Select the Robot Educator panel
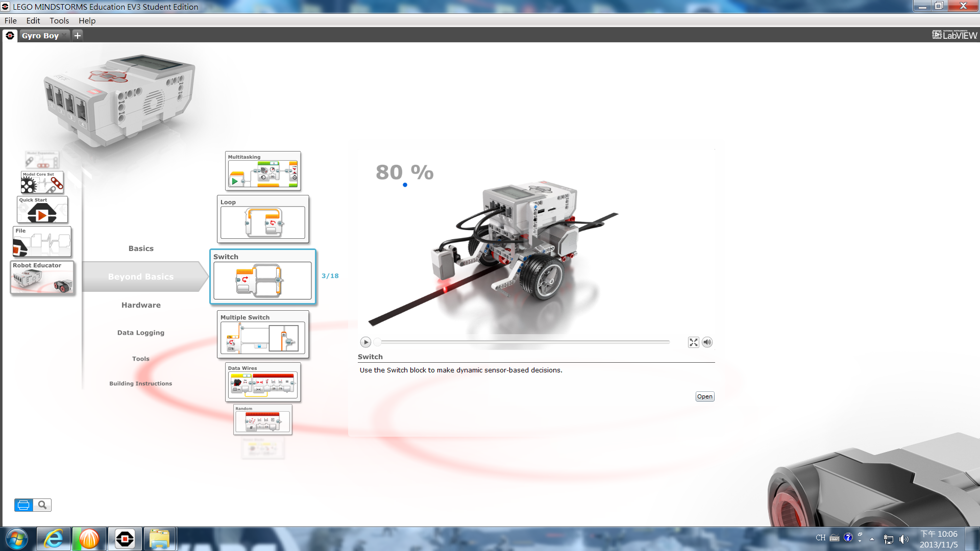The width and height of the screenshot is (980, 551). pos(42,278)
